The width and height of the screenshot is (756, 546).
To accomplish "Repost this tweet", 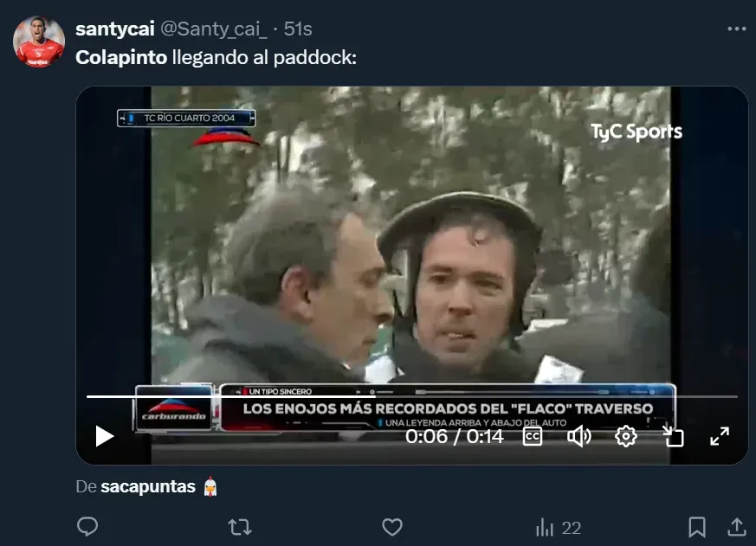I will click(x=240, y=527).
